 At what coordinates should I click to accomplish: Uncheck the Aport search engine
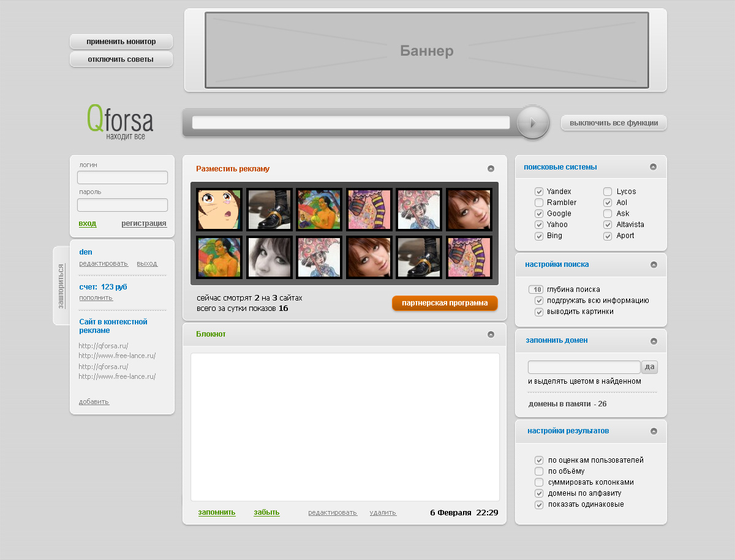coord(608,236)
